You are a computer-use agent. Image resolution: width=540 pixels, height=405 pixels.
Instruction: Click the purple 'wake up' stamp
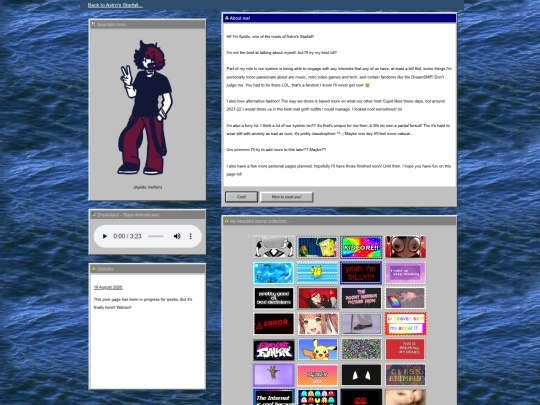click(x=405, y=273)
